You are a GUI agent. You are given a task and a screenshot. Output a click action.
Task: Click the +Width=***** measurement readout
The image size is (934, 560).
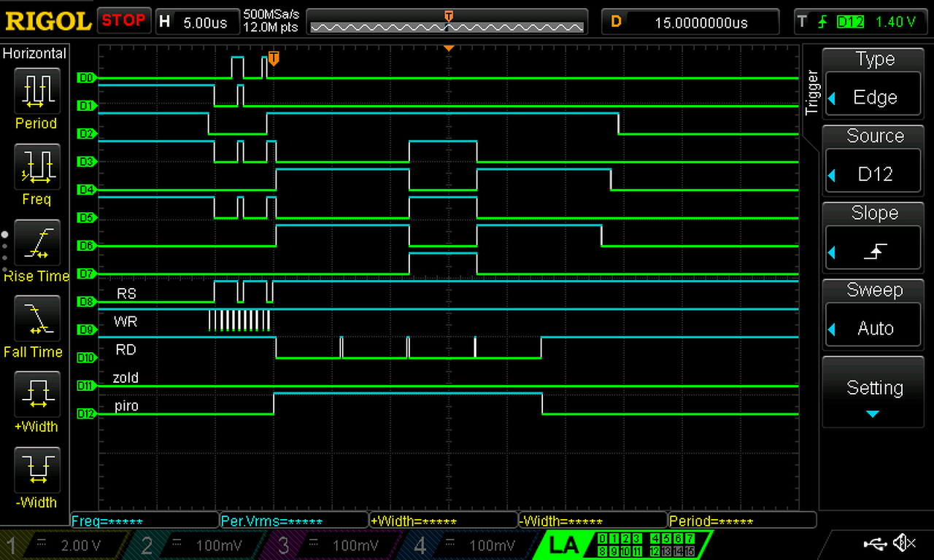(444, 521)
